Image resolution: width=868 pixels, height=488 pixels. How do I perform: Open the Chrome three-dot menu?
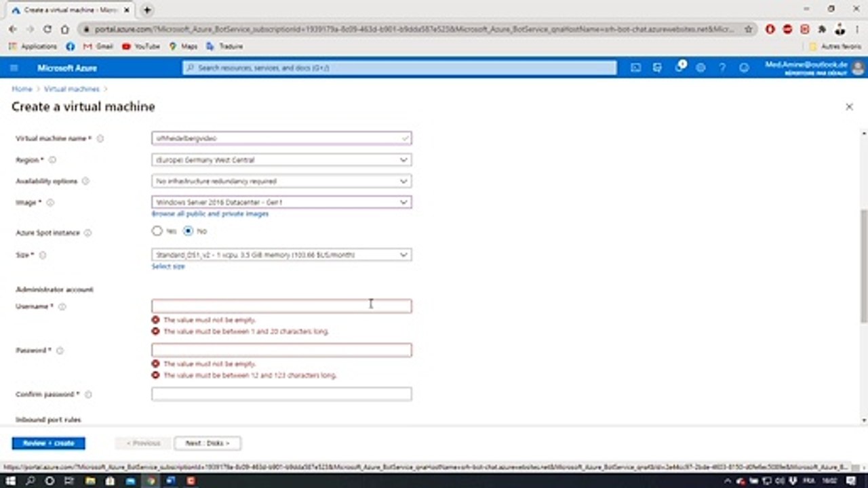[x=858, y=29]
